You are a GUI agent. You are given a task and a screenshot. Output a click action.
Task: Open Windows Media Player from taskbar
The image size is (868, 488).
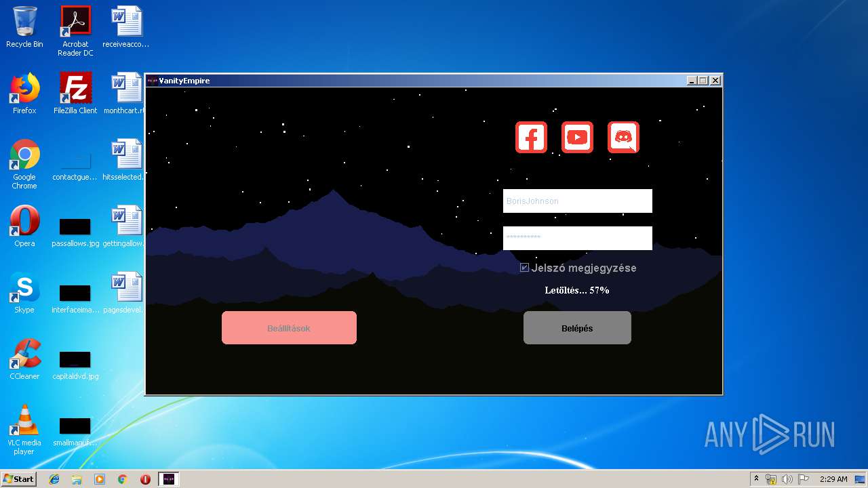pos(100,479)
